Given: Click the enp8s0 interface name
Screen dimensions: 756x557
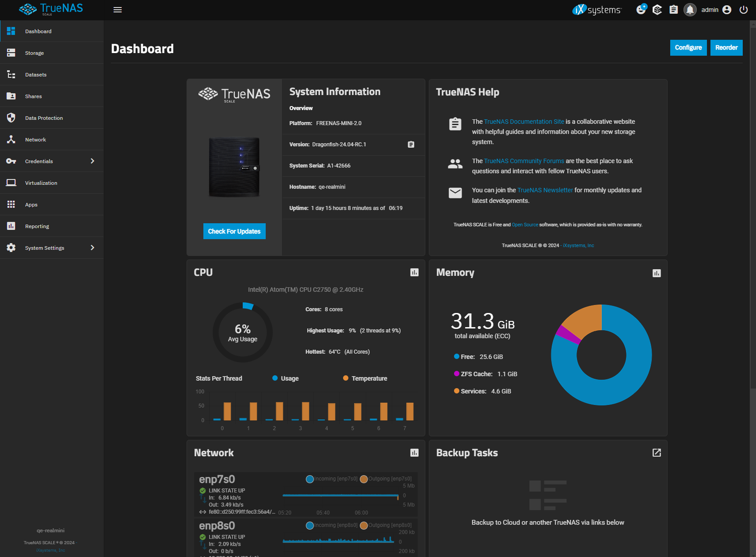Looking at the screenshot, I should pyautogui.click(x=217, y=526).
